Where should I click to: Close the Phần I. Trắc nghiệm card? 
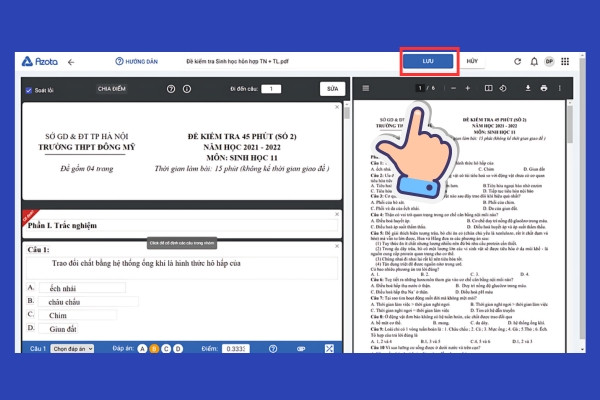coord(337,214)
